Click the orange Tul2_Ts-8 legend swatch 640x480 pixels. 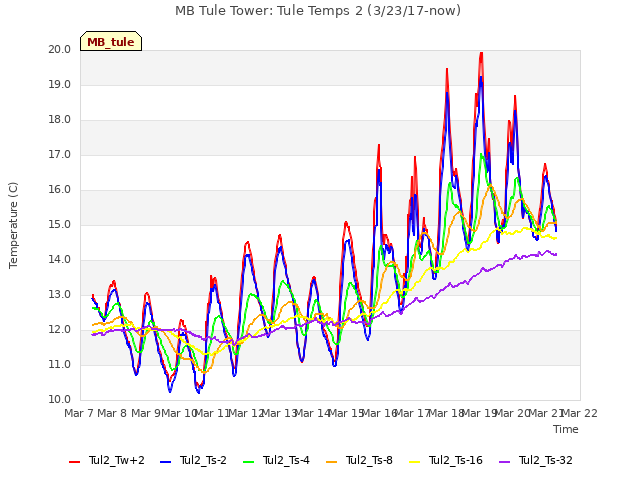[331, 462]
